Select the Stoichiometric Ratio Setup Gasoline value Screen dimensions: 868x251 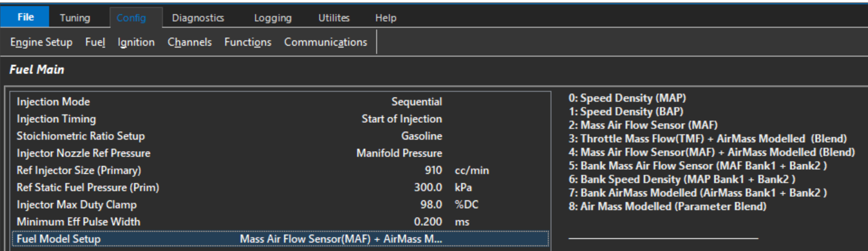(421, 136)
